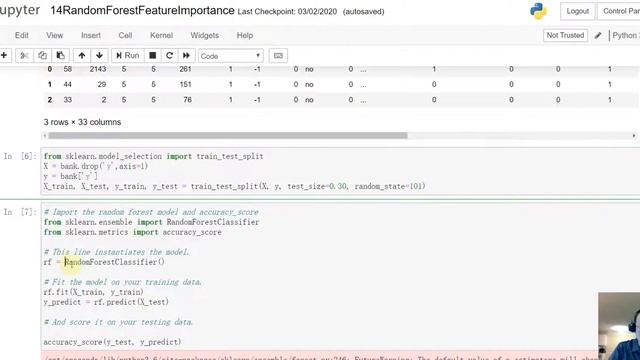Click the In [6] prompt
Image resolution: width=640 pixels, height=360 pixels.
(20, 156)
